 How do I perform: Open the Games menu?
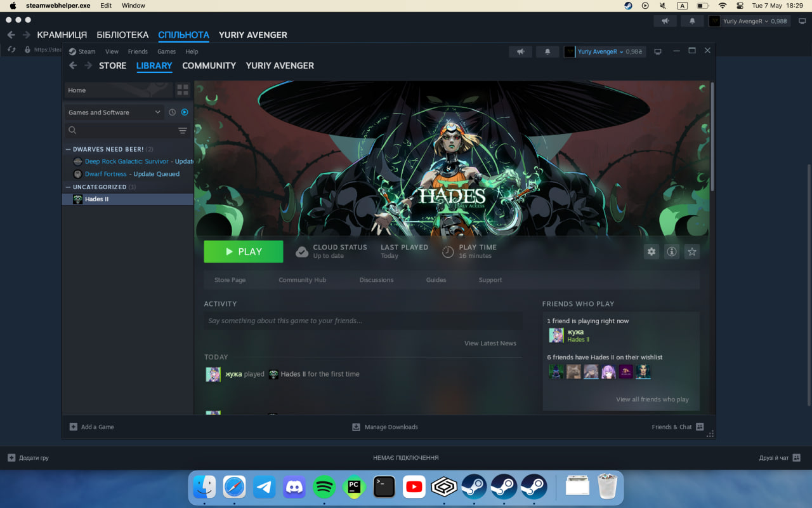coord(166,51)
